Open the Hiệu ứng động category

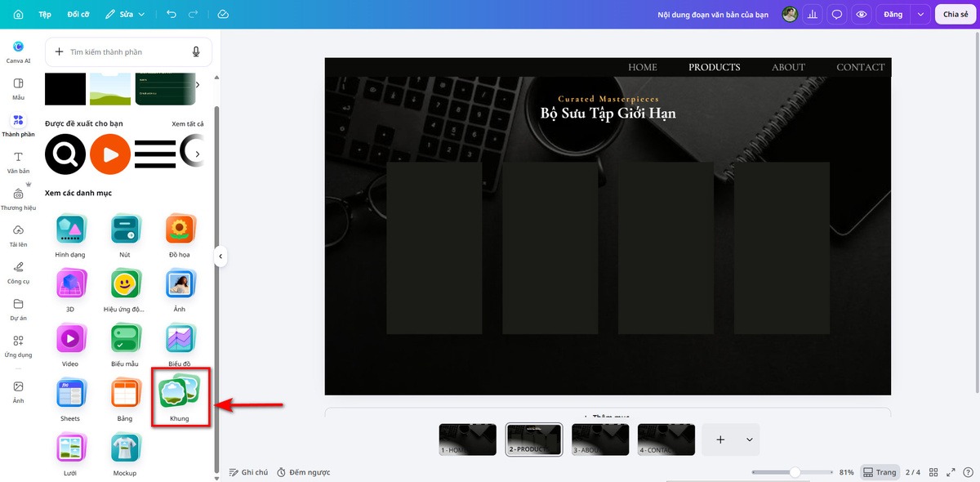125,290
